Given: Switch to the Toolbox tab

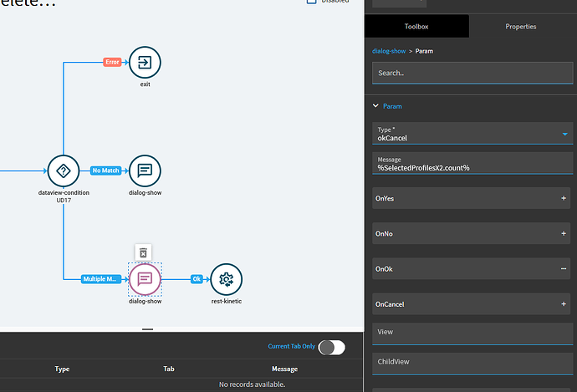Looking at the screenshot, I should (x=416, y=27).
